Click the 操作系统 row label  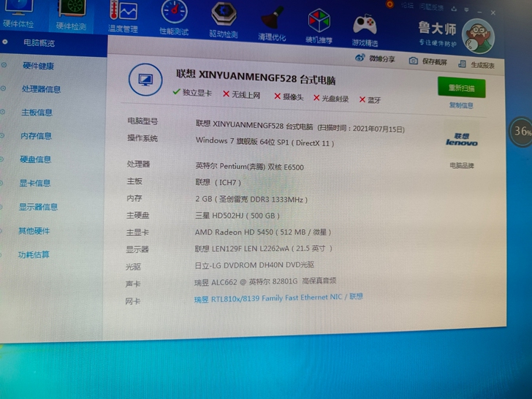(x=142, y=138)
